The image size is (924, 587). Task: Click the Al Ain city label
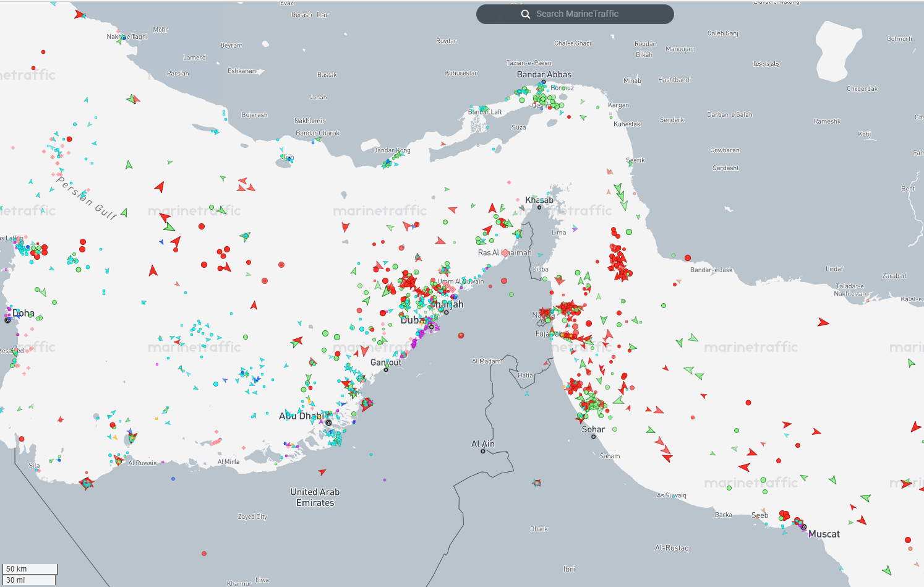(x=483, y=443)
